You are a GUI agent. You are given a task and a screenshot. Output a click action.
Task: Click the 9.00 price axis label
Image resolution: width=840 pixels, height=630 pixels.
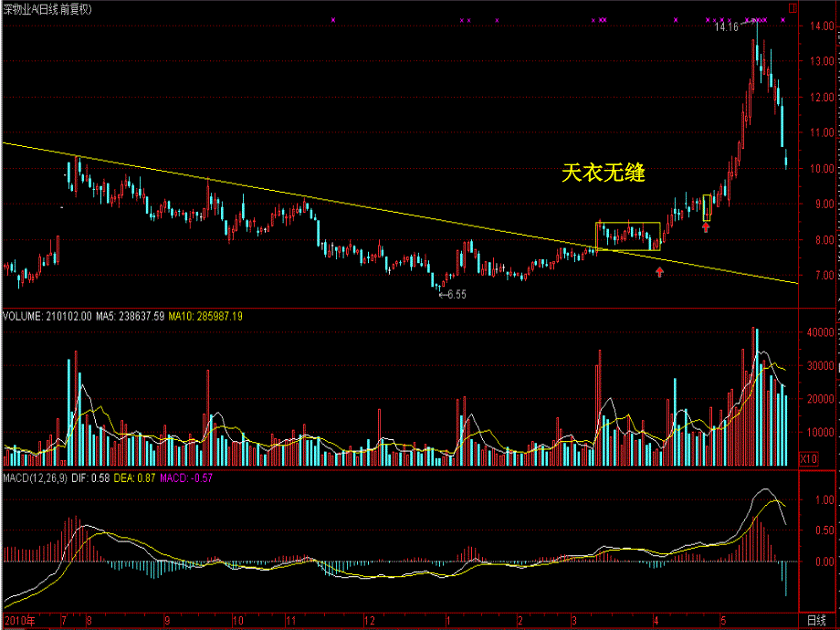pyautogui.click(x=824, y=205)
